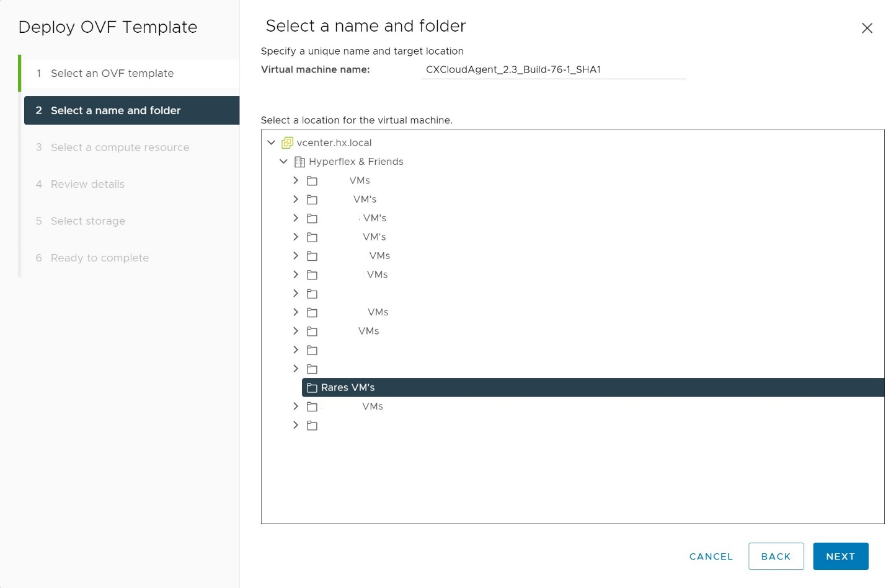Click the last folder icon in the tree
This screenshot has height=588, width=886.
pyautogui.click(x=312, y=426)
